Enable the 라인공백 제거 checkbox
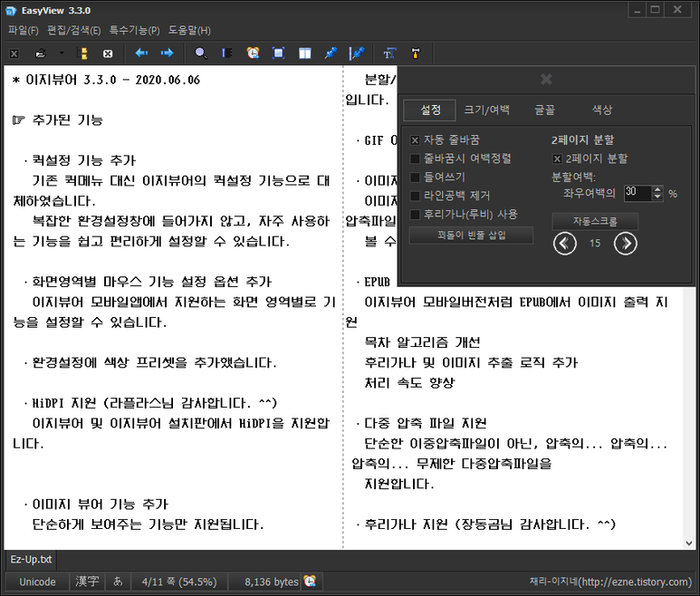700x596 pixels. click(x=415, y=196)
